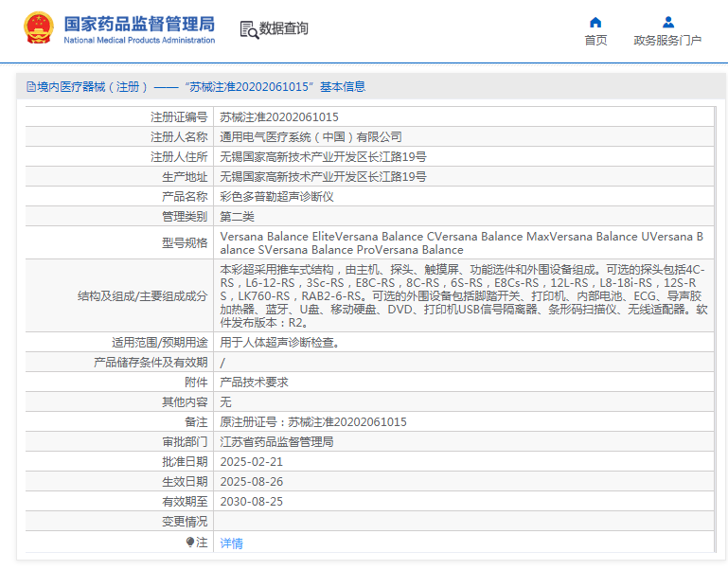Click the 注册人名称 row label
728x570 pixels.
pyautogui.click(x=179, y=137)
